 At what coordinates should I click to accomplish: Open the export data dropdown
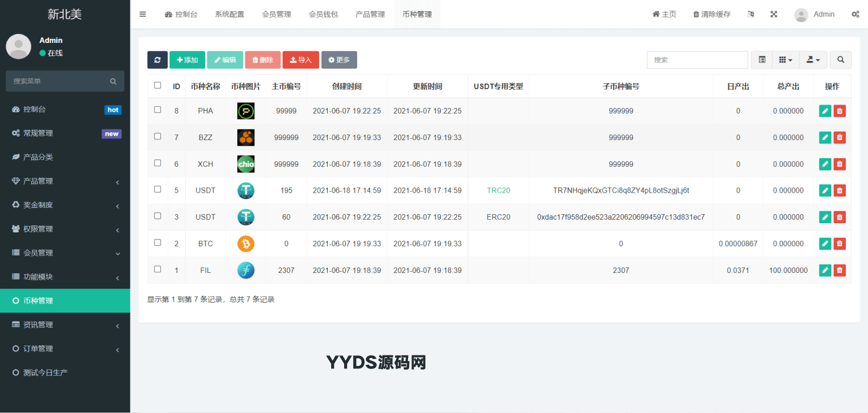813,60
